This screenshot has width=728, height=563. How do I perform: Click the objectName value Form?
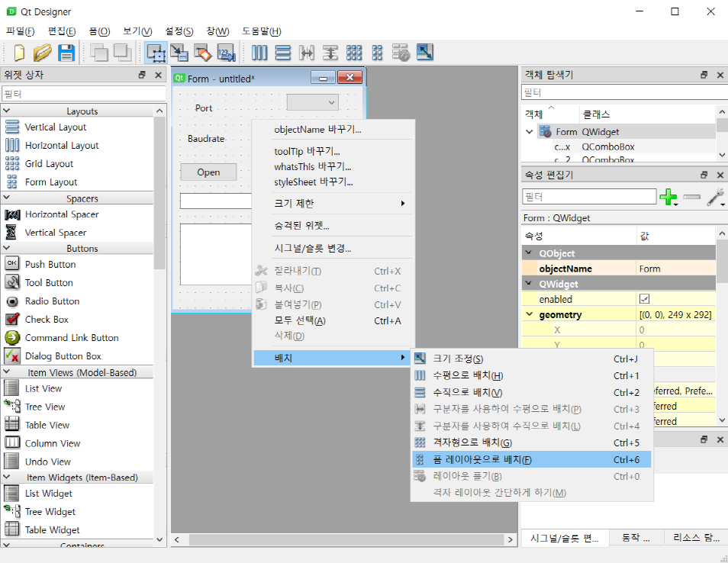pyautogui.click(x=675, y=269)
